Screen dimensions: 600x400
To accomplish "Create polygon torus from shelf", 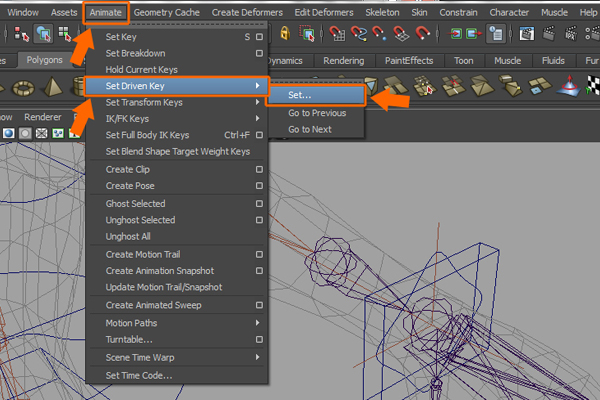I will pyautogui.click(x=23, y=88).
